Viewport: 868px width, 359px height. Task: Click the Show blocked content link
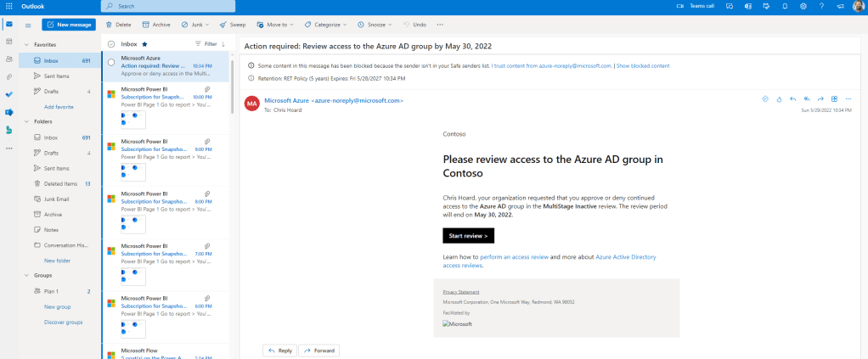643,65
